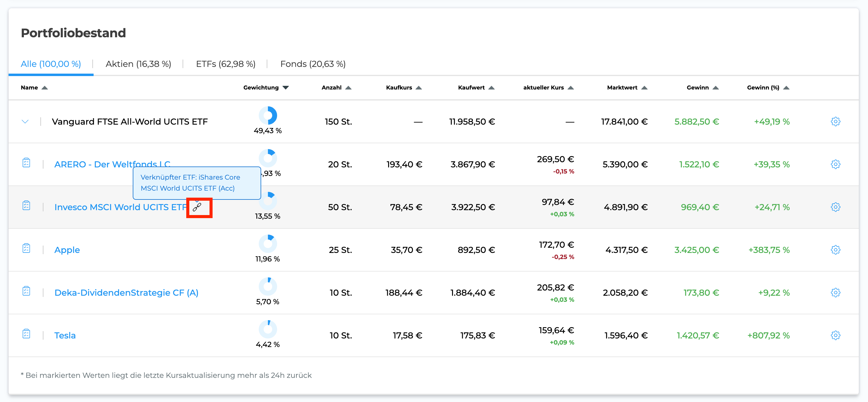Click the clipboard icon beside Tesla
Screen dimensions: 868x402
click(x=26, y=334)
